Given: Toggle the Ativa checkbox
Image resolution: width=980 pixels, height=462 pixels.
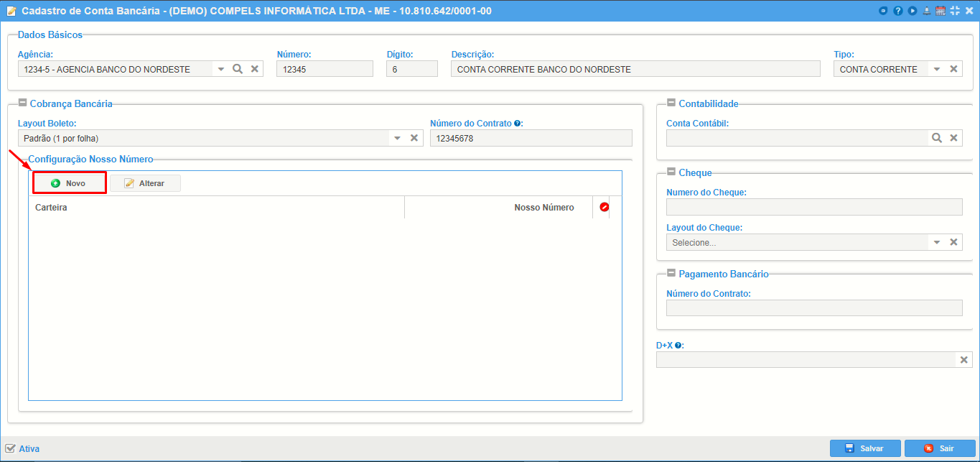Looking at the screenshot, I should click(x=10, y=448).
